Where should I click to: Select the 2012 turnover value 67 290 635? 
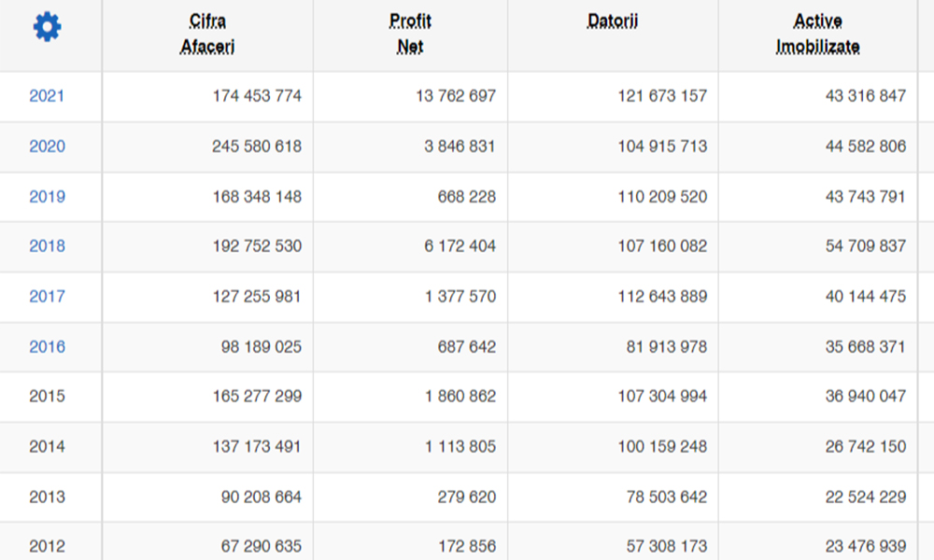point(262,546)
